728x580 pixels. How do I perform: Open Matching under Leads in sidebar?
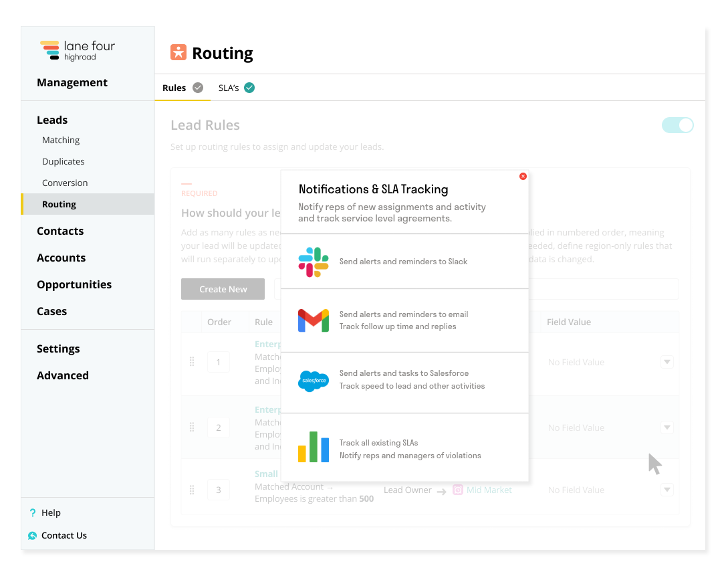click(x=61, y=140)
